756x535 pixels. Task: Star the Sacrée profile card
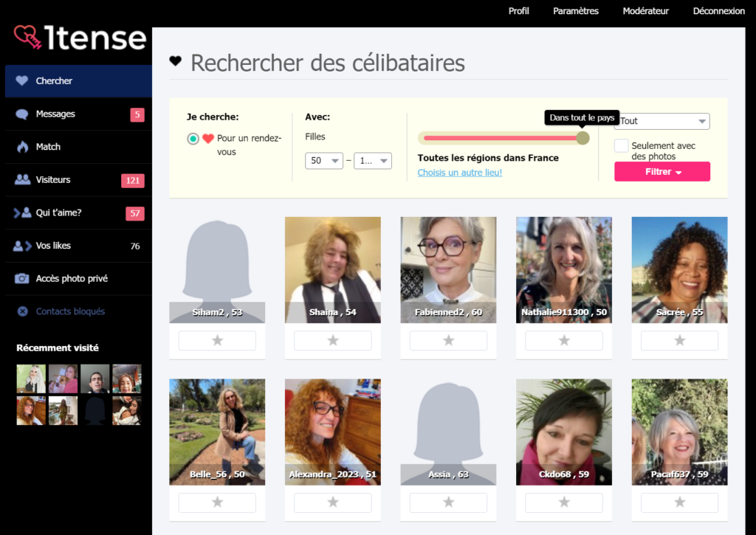click(679, 341)
